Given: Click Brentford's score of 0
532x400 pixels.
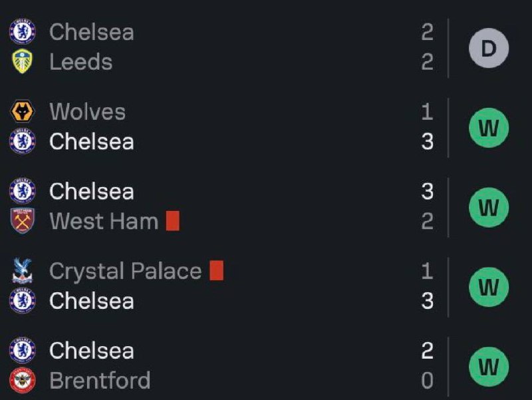Looking at the screenshot, I should (x=427, y=380).
